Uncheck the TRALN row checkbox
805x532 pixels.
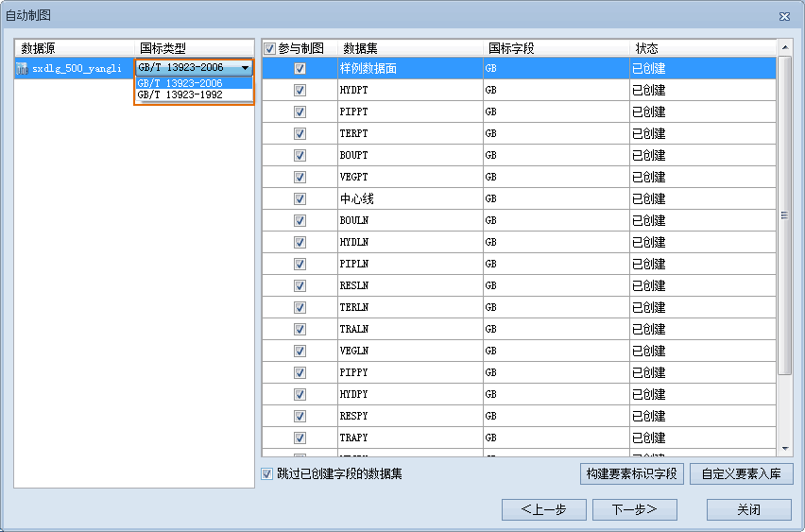300,329
